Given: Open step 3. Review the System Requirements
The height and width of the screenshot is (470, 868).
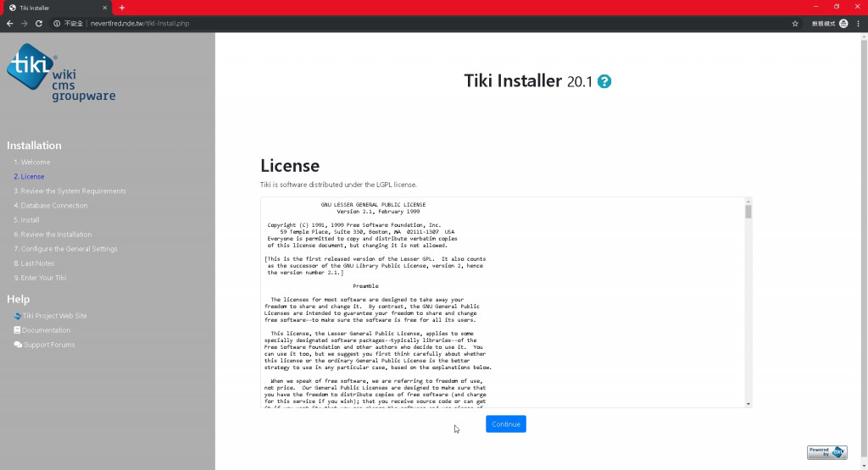Looking at the screenshot, I should click(70, 191).
